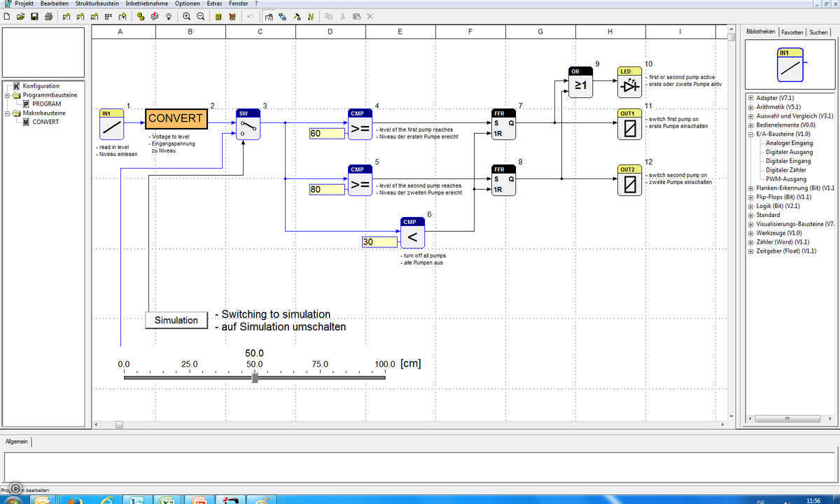Select Analoger Eingang in the library
The height and width of the screenshot is (504, 840).
click(790, 143)
